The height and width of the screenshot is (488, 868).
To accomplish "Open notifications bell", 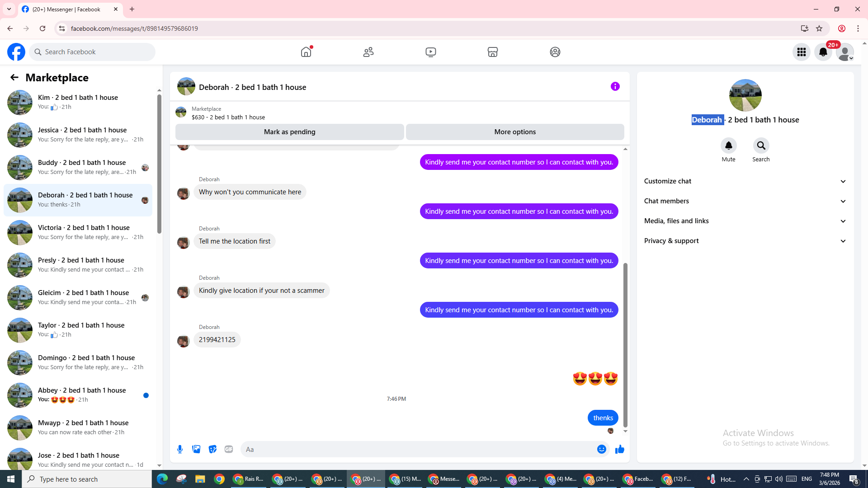I will [823, 52].
